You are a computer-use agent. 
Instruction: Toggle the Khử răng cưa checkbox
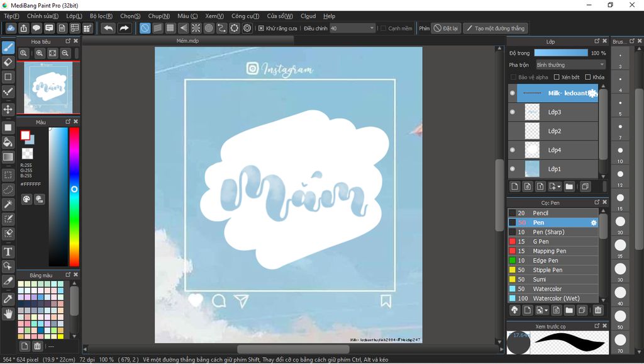click(261, 28)
